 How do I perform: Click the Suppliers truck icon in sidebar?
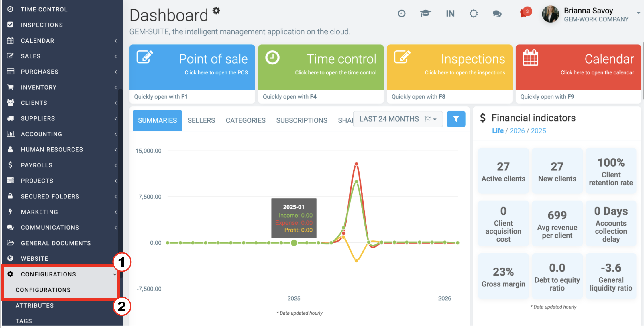pos(10,118)
